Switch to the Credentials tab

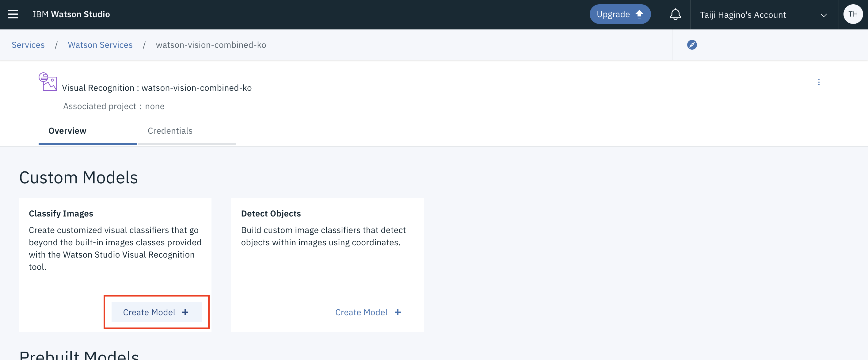170,131
